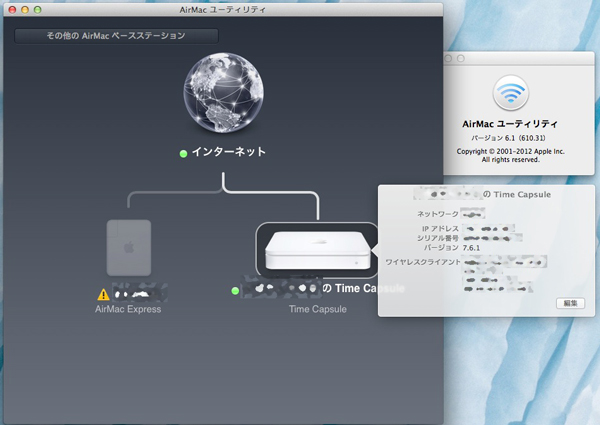Image resolution: width=600 pixels, height=425 pixels.
Task: Click the AirMac ユーティリティ window title bar text
Action: click(223, 10)
